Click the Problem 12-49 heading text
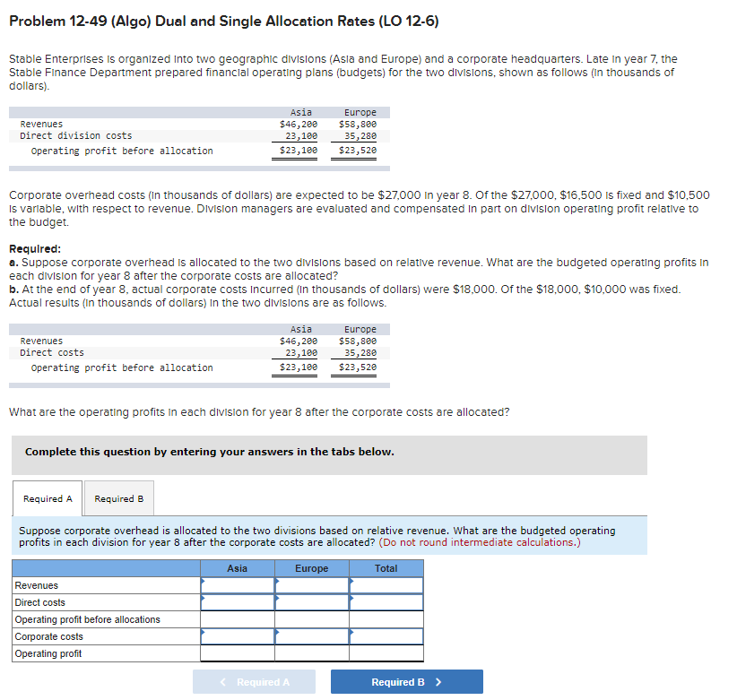 (x=224, y=22)
